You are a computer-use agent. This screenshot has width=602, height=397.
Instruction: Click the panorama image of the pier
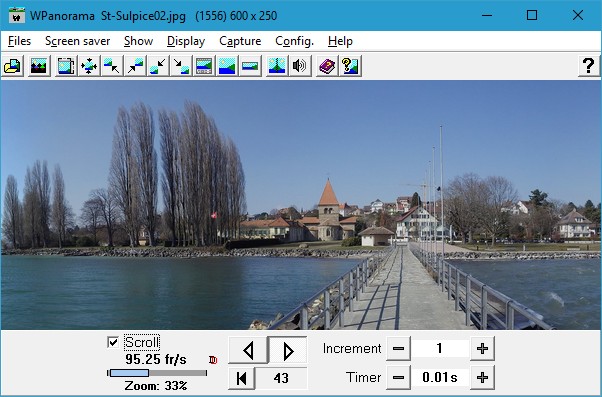point(301,205)
